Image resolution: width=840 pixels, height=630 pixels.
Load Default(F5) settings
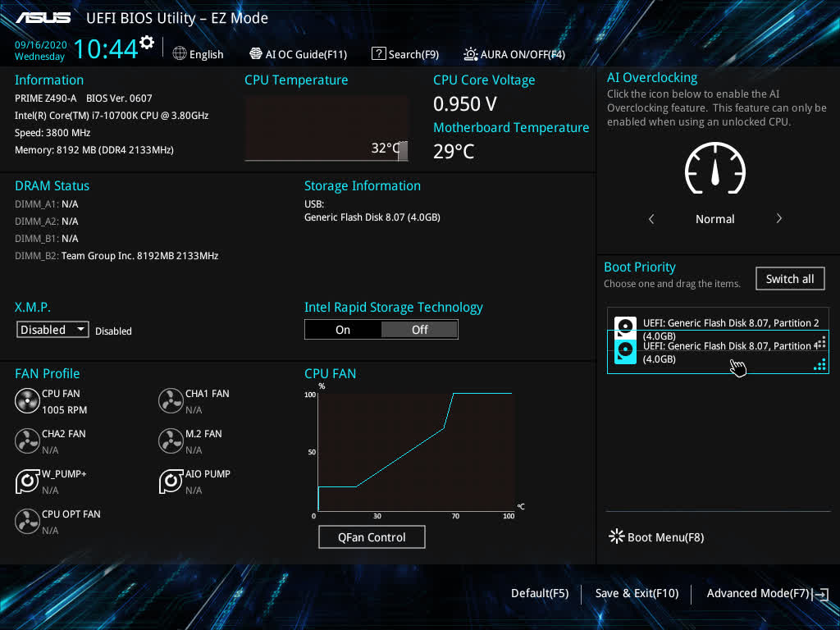(540, 593)
